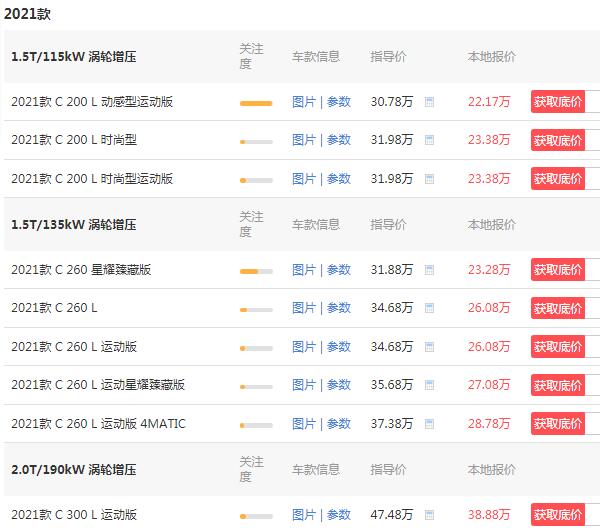View 参数 for C 260 L 运动版 at 34.68万
The width and height of the screenshot is (600, 530).
pyautogui.click(x=339, y=347)
